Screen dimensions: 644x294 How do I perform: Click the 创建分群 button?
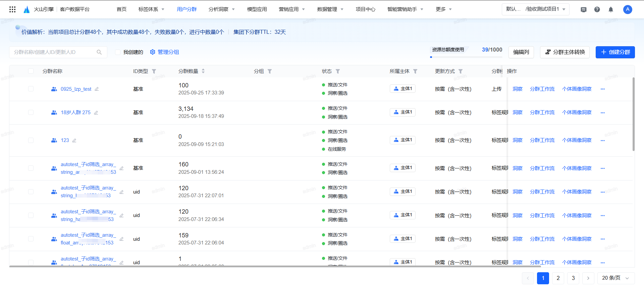[x=615, y=52]
